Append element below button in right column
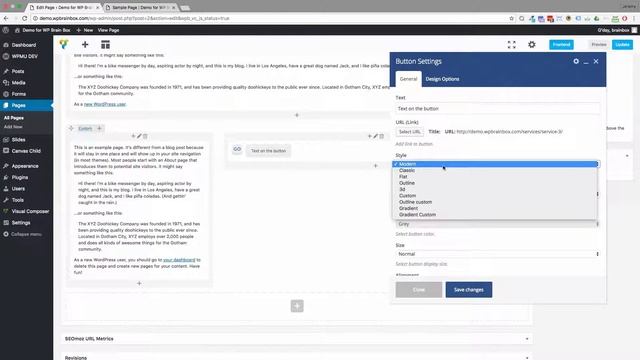This screenshot has height=360, width=640. [376, 165]
